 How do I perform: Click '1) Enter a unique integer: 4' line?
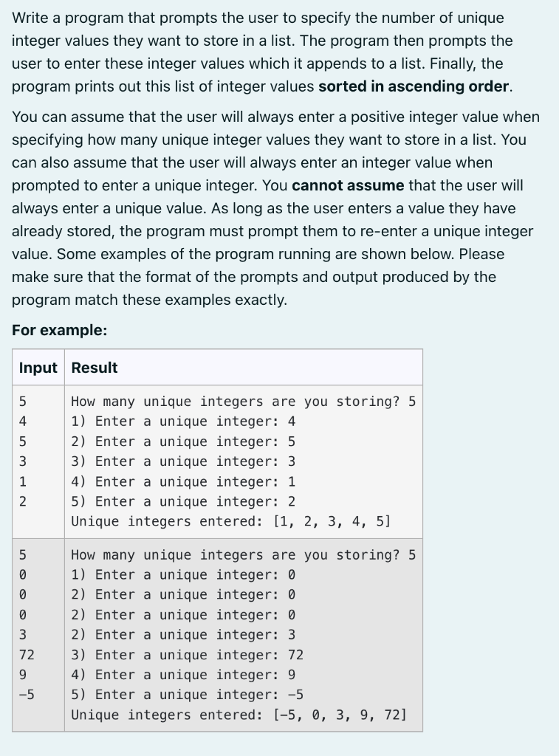(x=183, y=422)
